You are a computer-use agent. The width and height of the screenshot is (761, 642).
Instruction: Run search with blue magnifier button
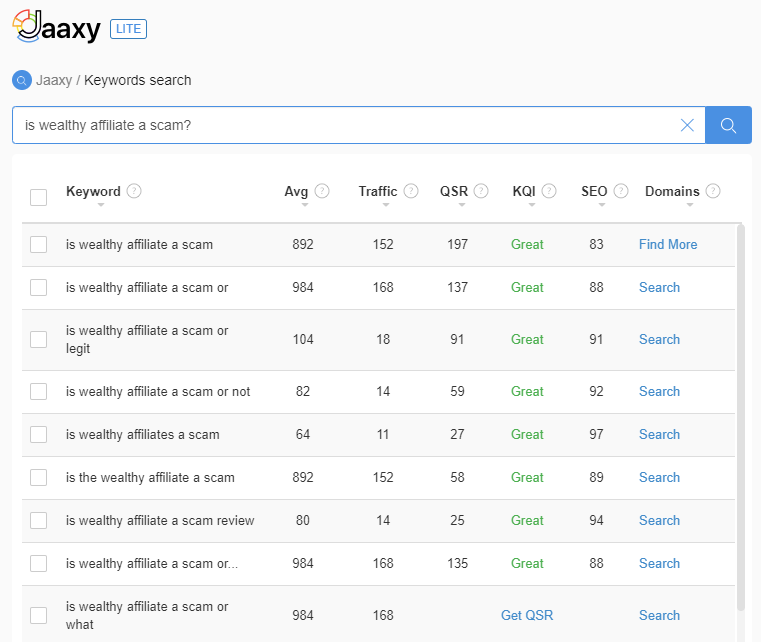728,125
